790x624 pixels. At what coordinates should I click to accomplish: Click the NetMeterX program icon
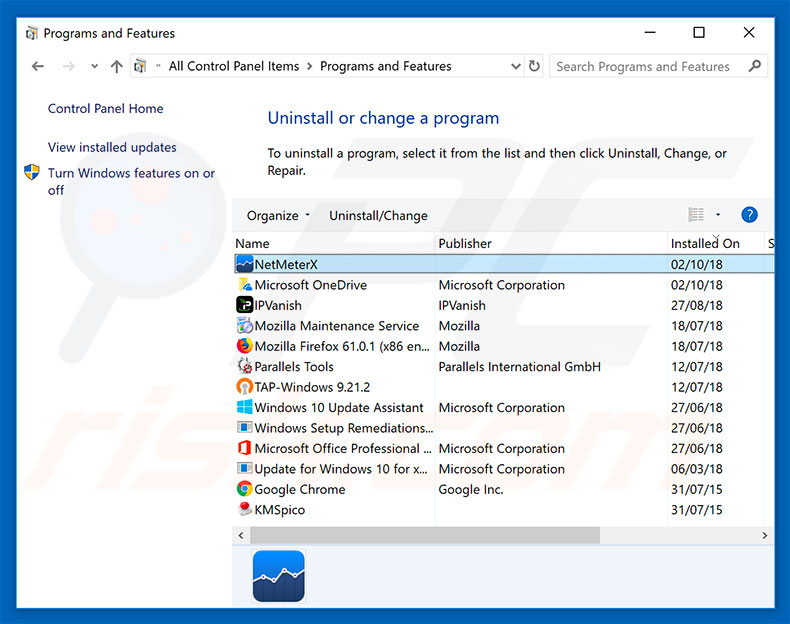(x=245, y=264)
